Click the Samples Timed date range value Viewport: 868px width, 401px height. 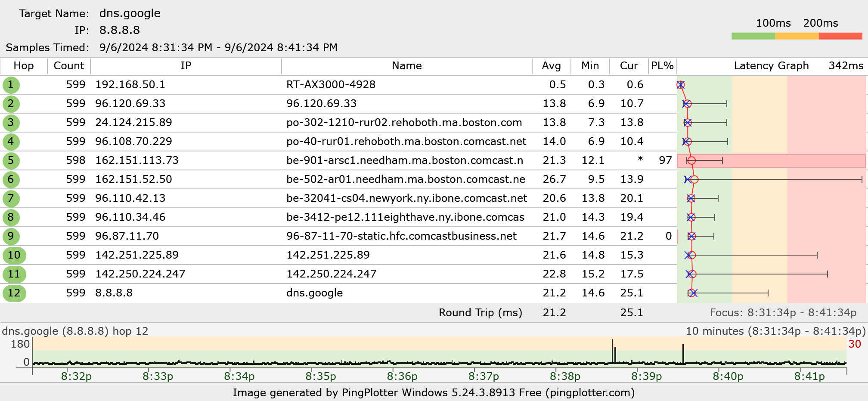(218, 47)
